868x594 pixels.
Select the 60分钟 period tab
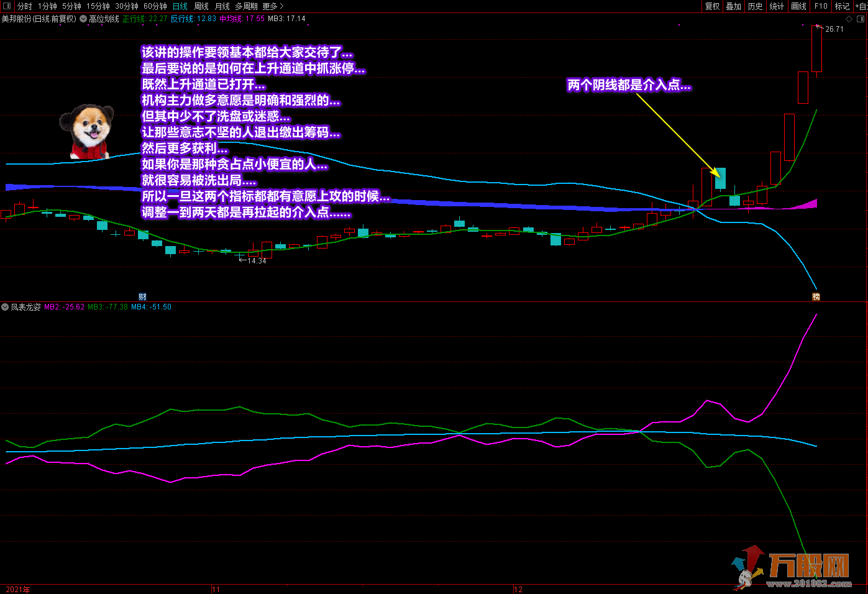point(155,6)
